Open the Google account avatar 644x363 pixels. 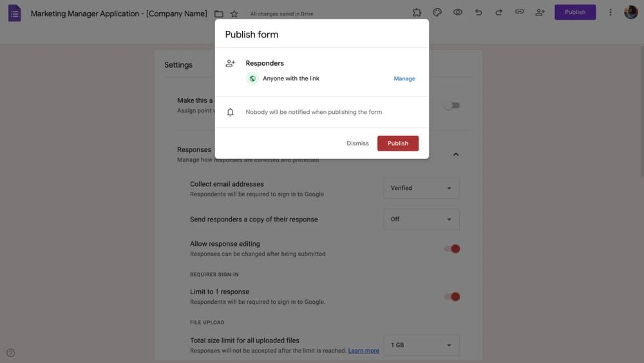[631, 12]
